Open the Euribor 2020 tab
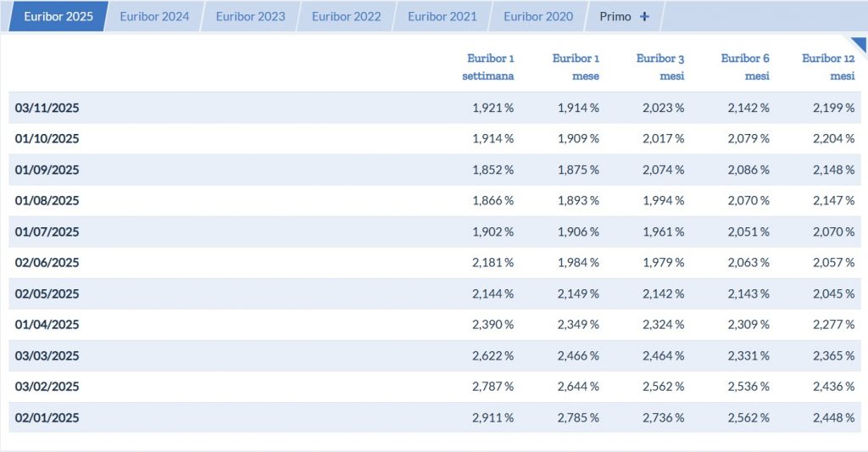 537,16
